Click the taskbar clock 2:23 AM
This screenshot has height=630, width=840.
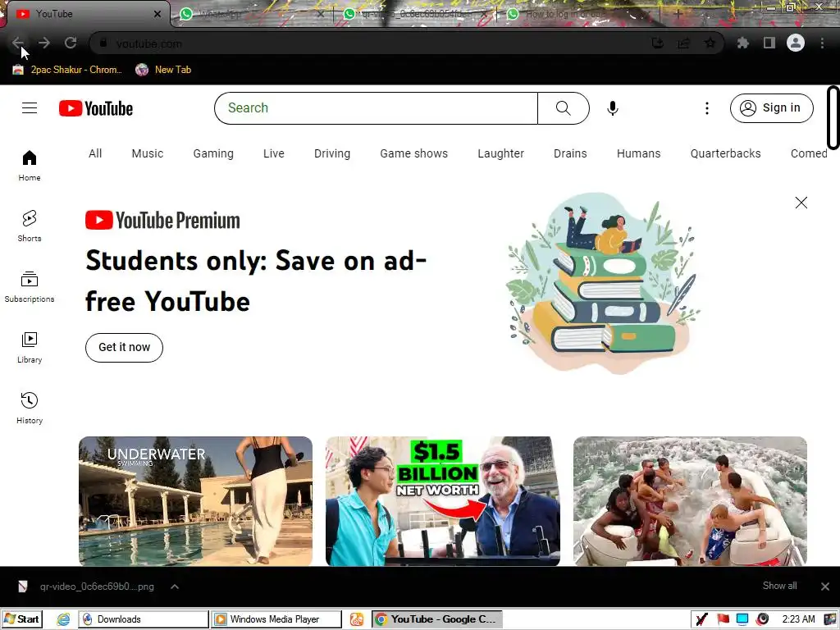click(798, 619)
